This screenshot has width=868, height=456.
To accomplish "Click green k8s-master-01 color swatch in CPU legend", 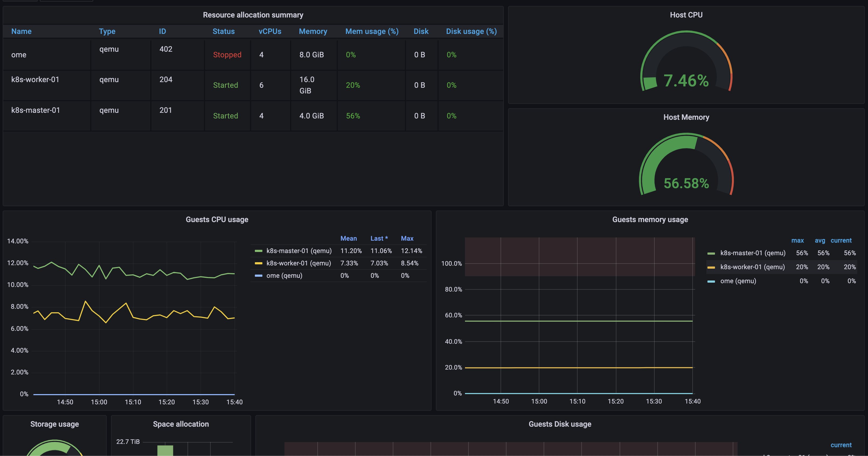I will point(258,251).
